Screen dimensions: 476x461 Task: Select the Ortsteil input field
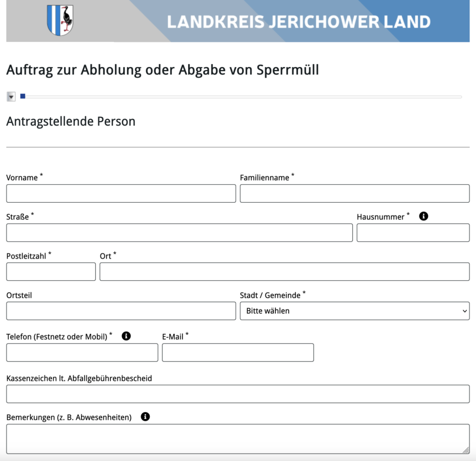pyautogui.click(x=121, y=311)
